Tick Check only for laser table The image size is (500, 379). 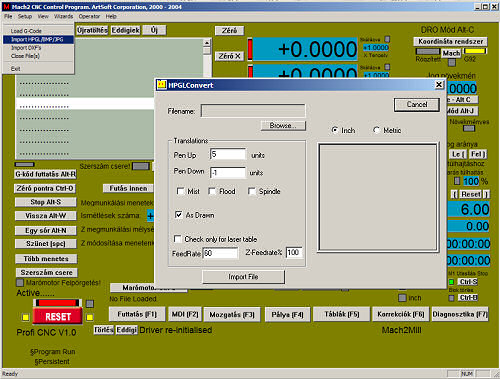click(178, 239)
